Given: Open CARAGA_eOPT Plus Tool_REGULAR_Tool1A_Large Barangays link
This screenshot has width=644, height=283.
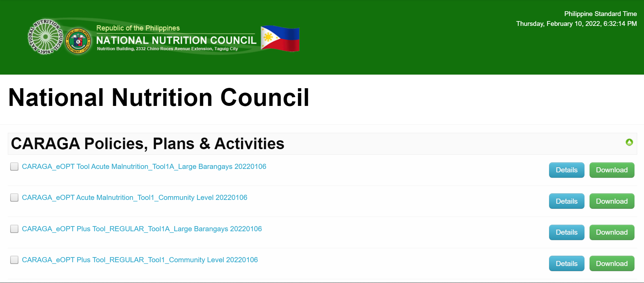Looking at the screenshot, I should [142, 229].
